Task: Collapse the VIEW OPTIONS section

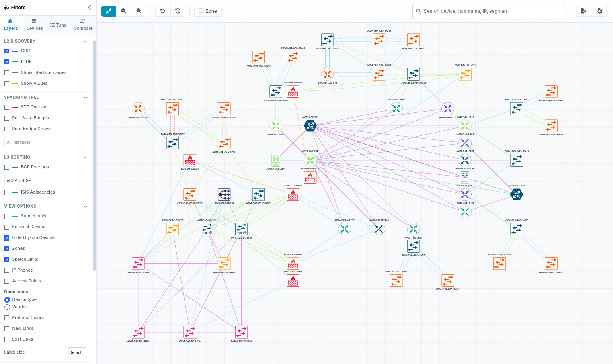Action: [x=85, y=206]
